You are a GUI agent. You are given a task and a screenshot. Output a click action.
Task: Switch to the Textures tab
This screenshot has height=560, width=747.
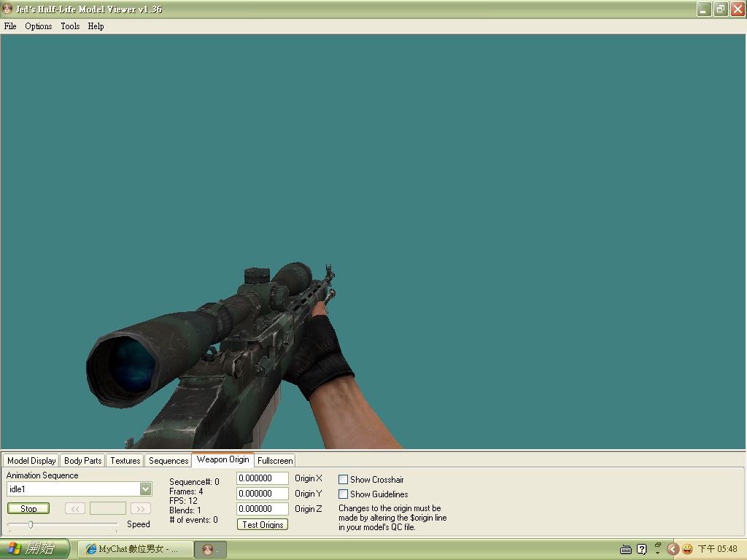[x=125, y=461]
